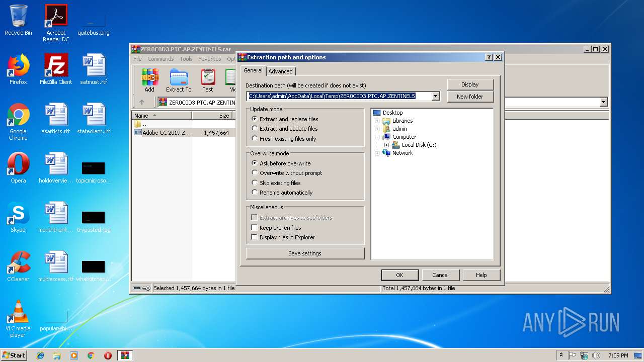Switch to General tab
Image resolution: width=644 pixels, height=362 pixels.
[253, 70]
